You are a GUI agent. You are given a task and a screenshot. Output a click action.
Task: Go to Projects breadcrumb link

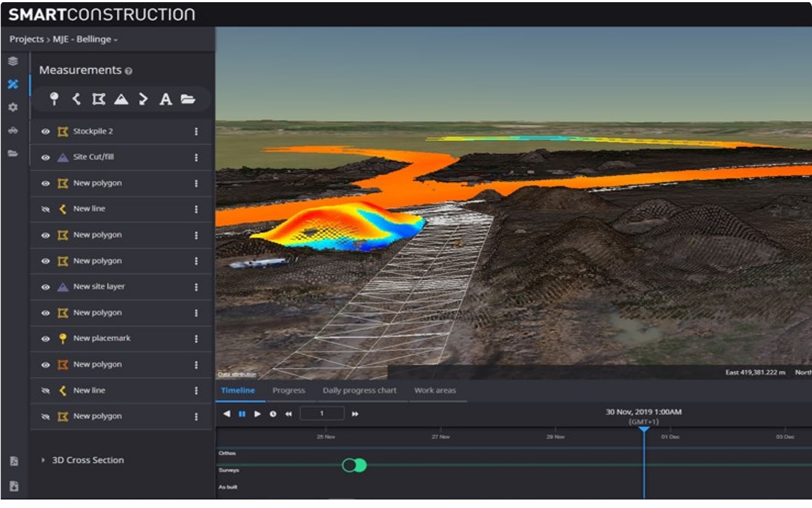point(26,39)
